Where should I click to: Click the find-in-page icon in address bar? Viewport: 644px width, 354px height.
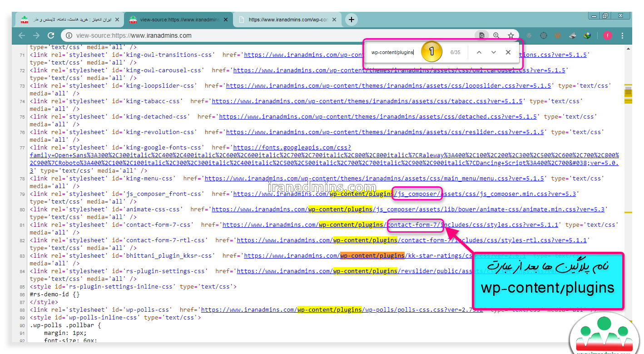(x=482, y=35)
